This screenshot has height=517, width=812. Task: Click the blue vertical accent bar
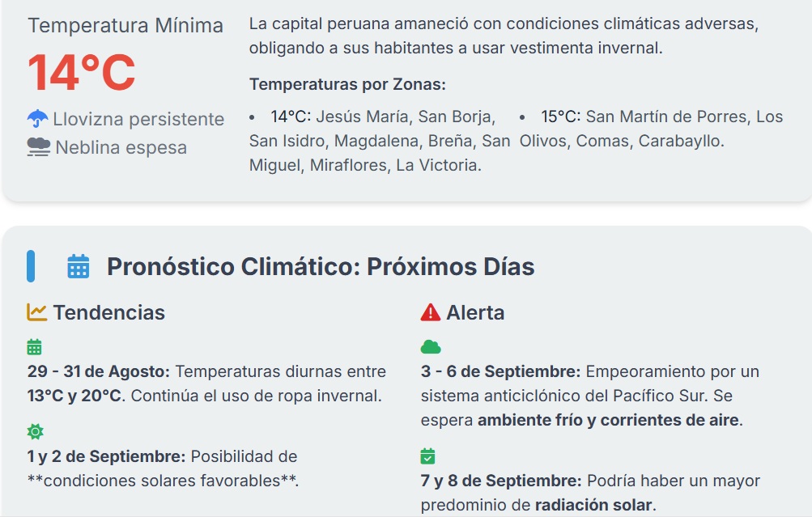point(31,266)
